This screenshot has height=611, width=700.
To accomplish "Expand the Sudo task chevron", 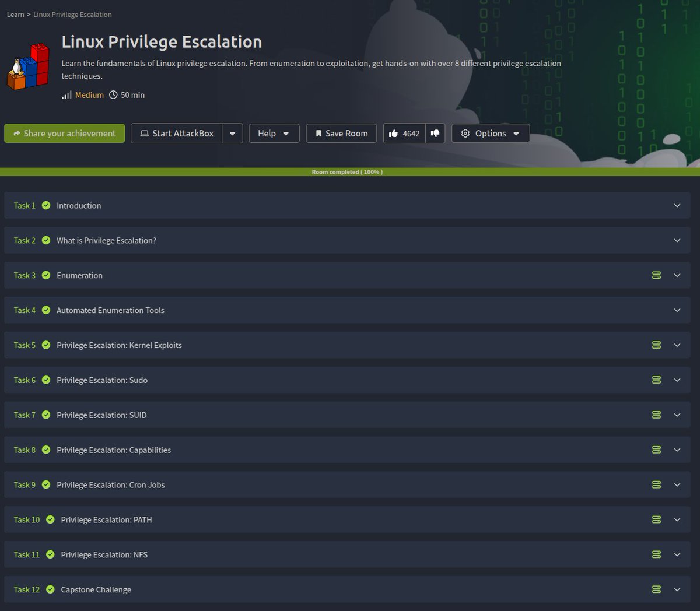I will click(677, 380).
